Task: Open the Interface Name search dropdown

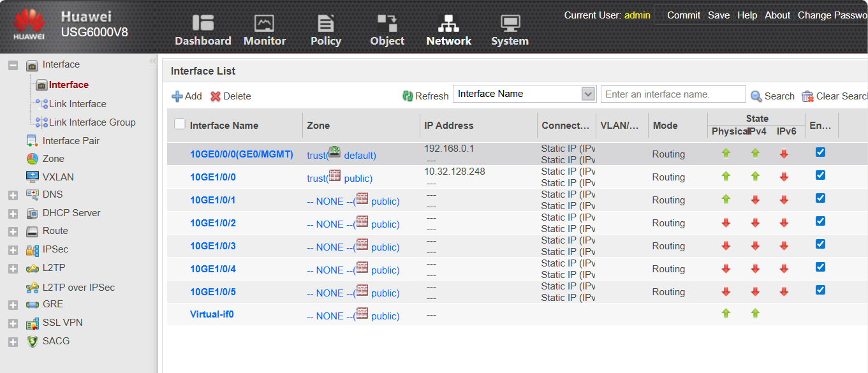Action: 588,94
